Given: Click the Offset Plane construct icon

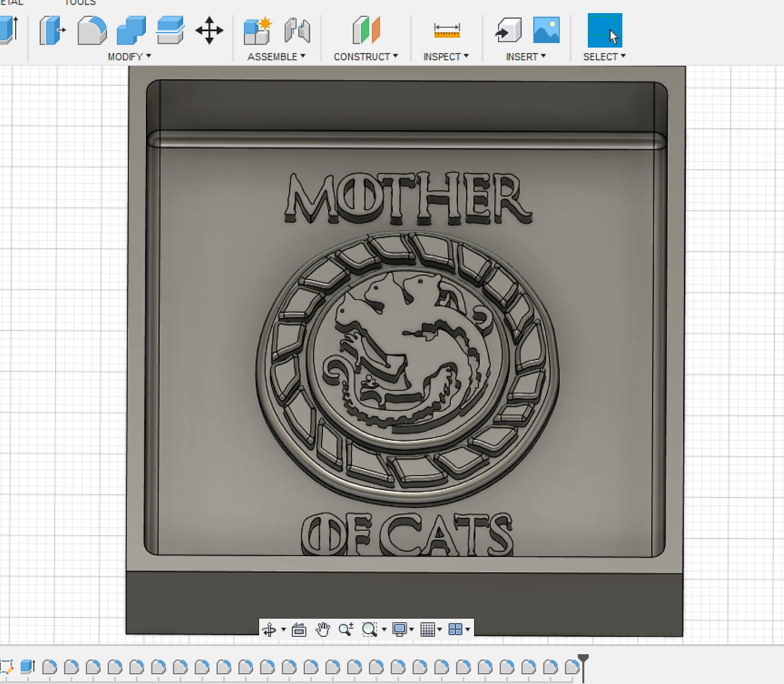Looking at the screenshot, I should click(367, 30).
